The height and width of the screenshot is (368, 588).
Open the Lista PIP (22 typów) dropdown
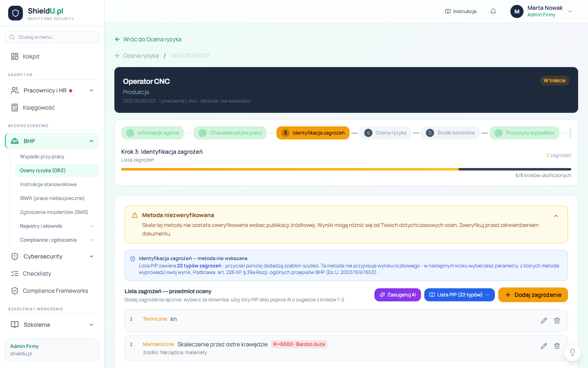[x=459, y=295]
